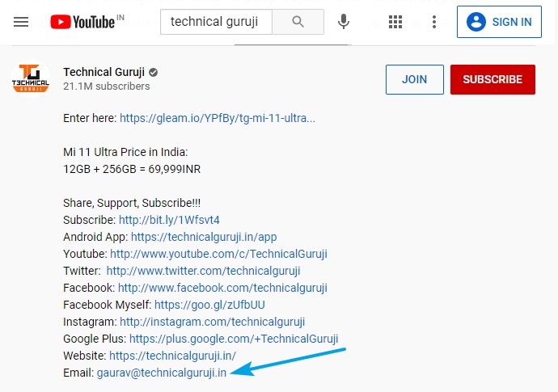The image size is (558, 392).
Task: Open the Twitter technicalguruji link
Action: pyautogui.click(x=203, y=271)
